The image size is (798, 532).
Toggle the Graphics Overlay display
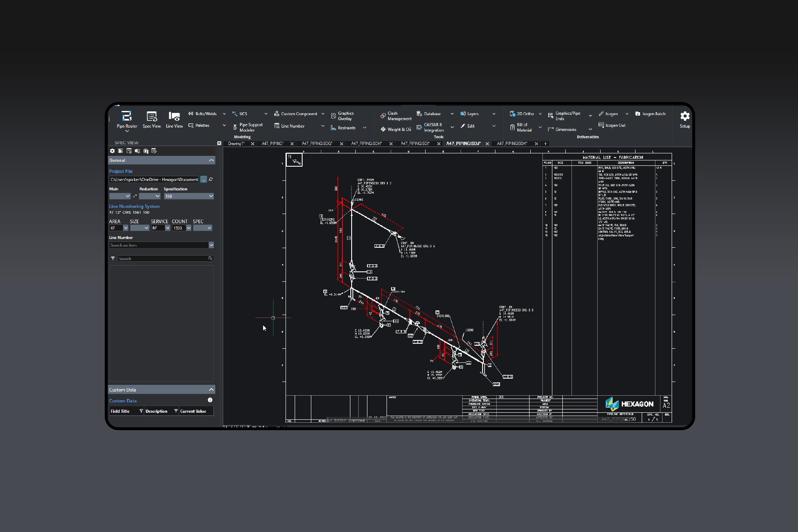pyautogui.click(x=344, y=116)
